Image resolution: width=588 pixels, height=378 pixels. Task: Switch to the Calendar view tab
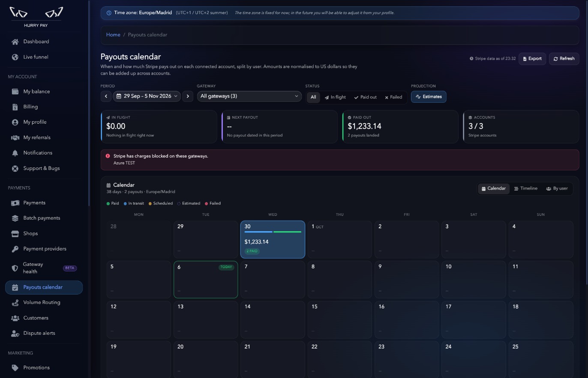(x=494, y=189)
